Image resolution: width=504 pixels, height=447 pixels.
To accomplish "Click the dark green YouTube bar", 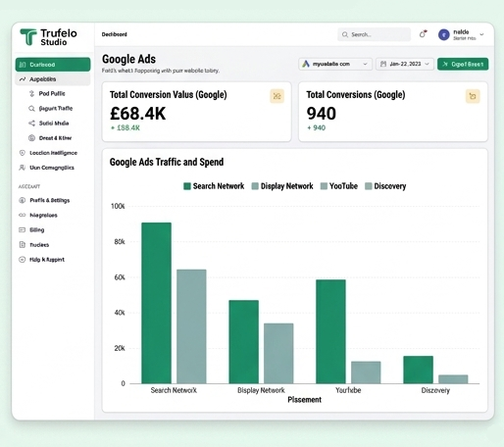I will pyautogui.click(x=330, y=331).
